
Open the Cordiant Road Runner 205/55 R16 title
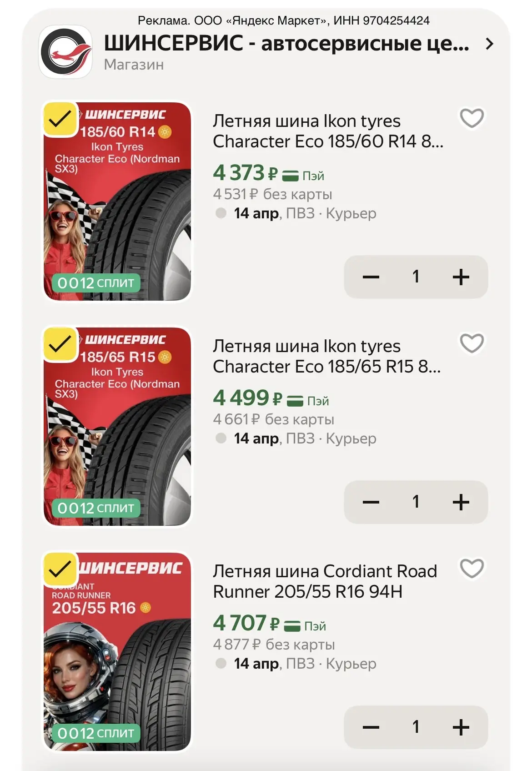click(x=325, y=581)
